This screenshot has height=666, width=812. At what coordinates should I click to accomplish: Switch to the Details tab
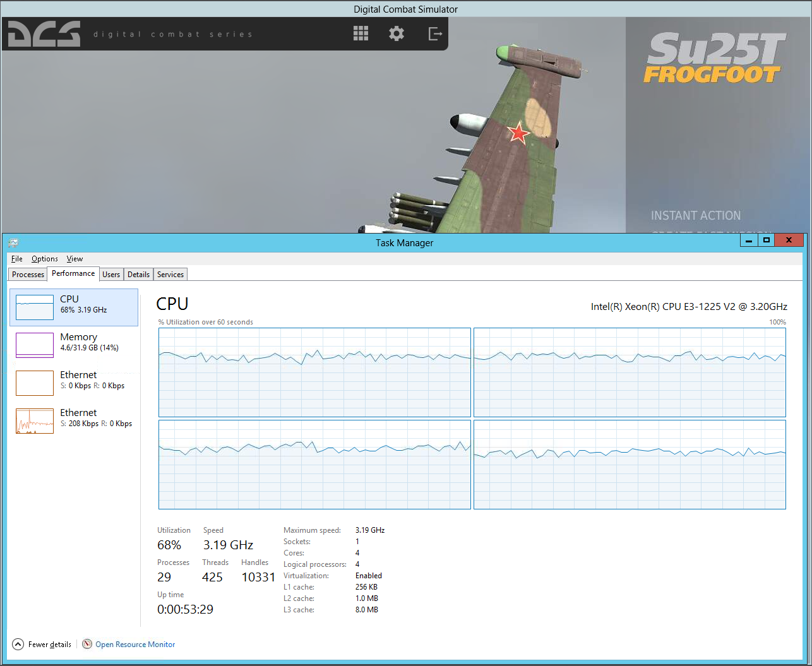tap(138, 275)
